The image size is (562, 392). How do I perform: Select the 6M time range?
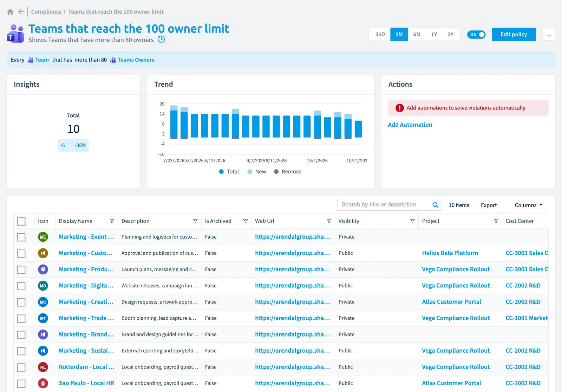click(x=417, y=34)
